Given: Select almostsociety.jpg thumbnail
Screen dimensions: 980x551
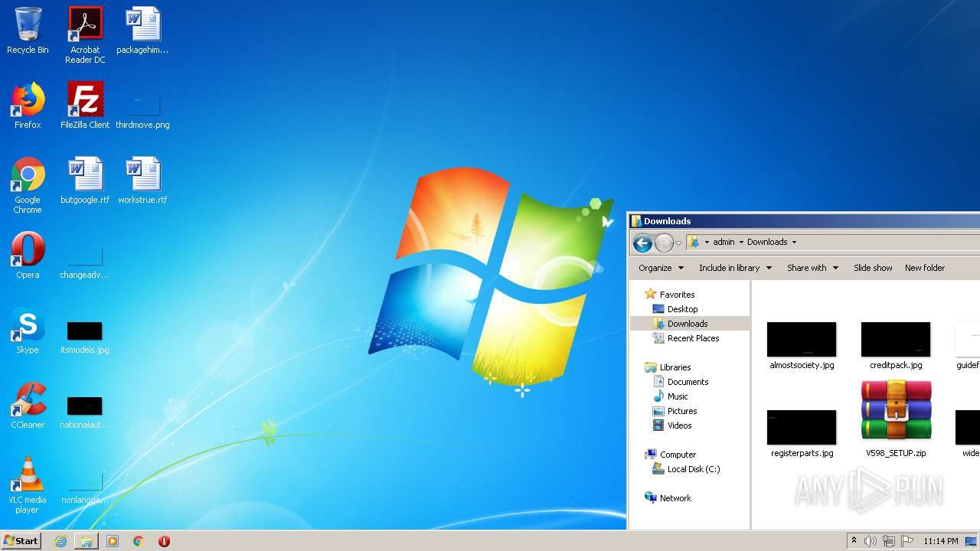Looking at the screenshot, I should coord(802,346).
